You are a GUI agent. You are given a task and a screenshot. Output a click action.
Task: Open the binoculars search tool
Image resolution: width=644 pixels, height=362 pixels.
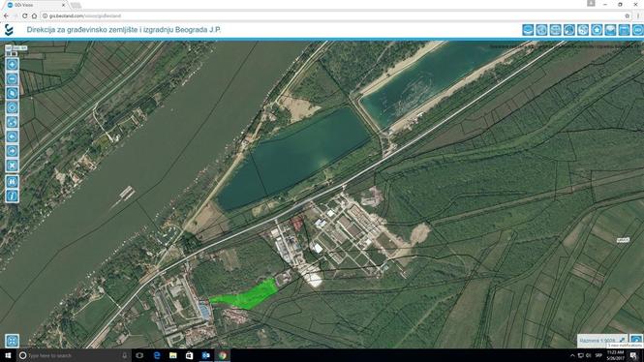pos(12,181)
